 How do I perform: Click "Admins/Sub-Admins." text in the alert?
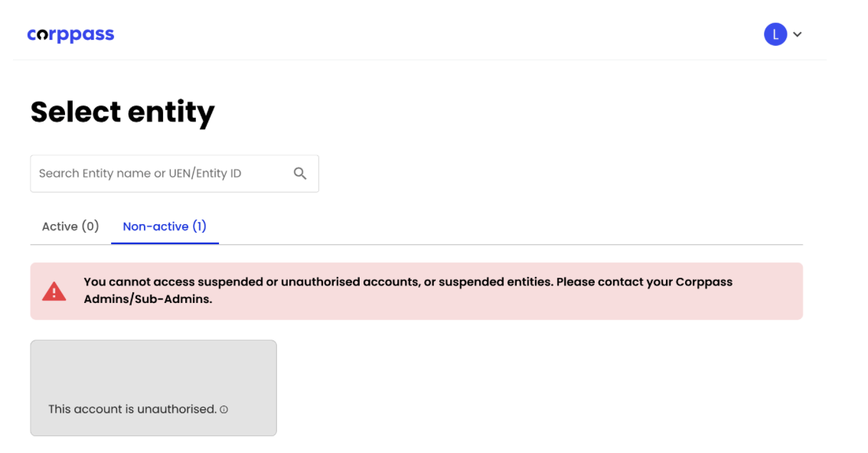(148, 299)
